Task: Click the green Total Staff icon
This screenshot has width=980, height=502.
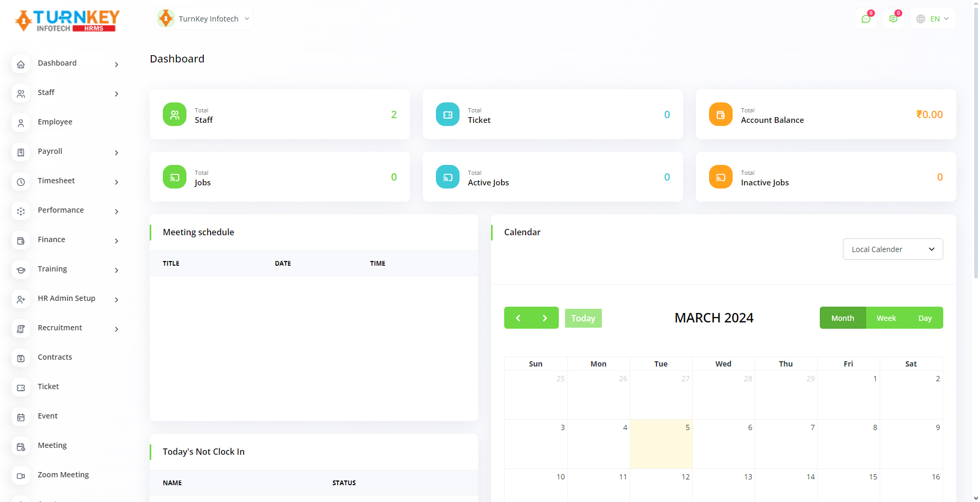Action: pyautogui.click(x=174, y=114)
